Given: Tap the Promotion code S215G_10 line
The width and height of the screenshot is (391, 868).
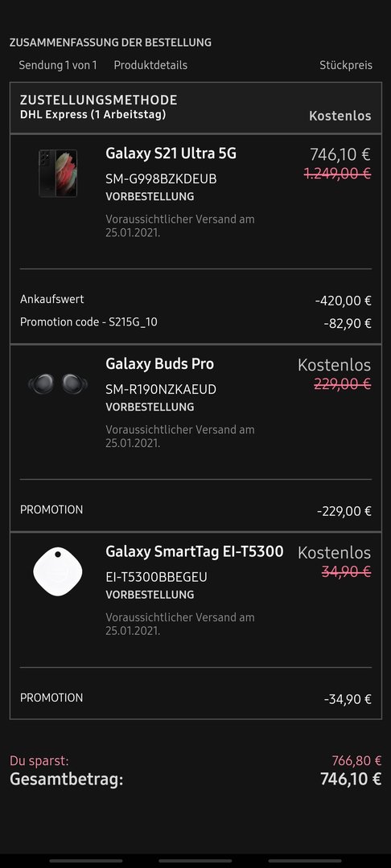Looking at the screenshot, I should [x=195, y=322].
